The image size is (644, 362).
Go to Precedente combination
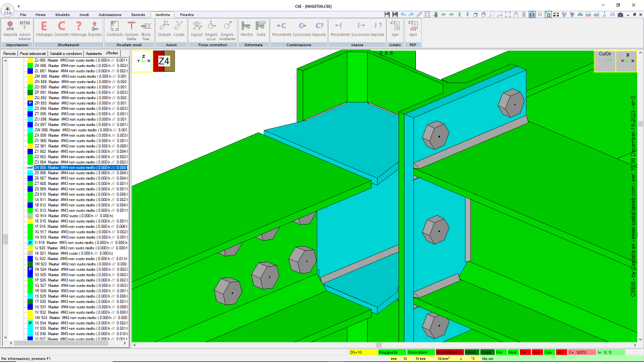281,29
